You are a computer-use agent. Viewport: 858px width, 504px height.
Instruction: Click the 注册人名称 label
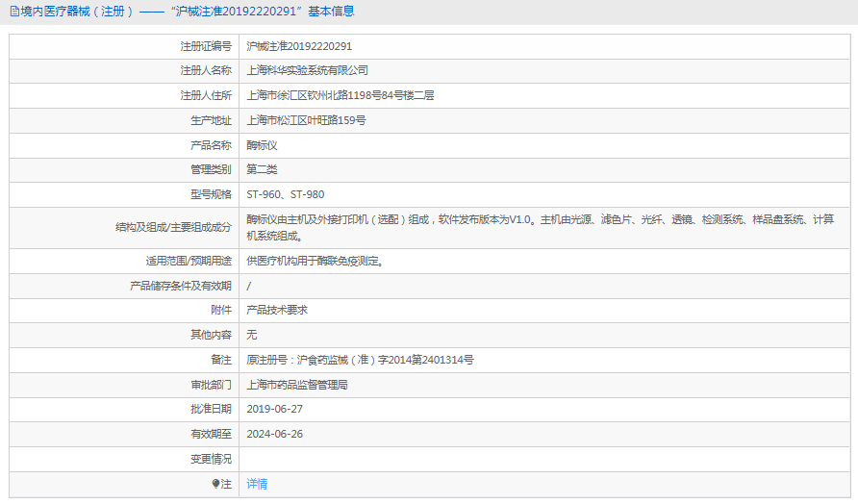click(206, 70)
